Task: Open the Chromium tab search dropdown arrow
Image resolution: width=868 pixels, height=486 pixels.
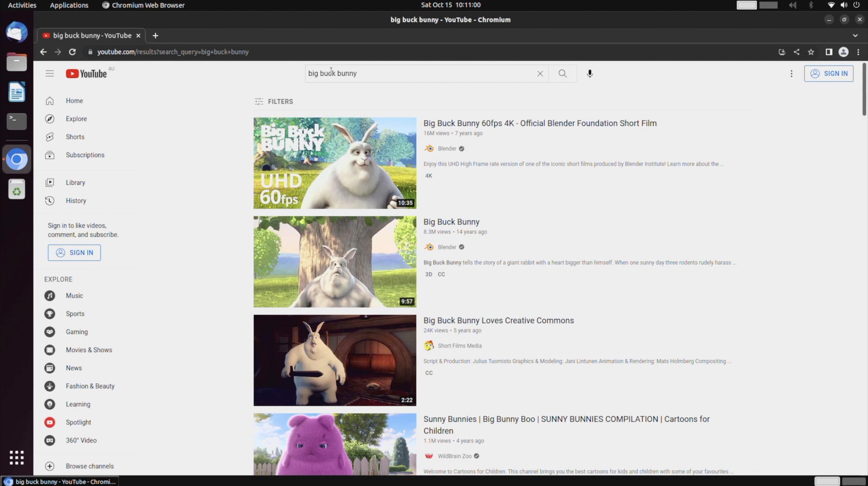Action: [855, 36]
